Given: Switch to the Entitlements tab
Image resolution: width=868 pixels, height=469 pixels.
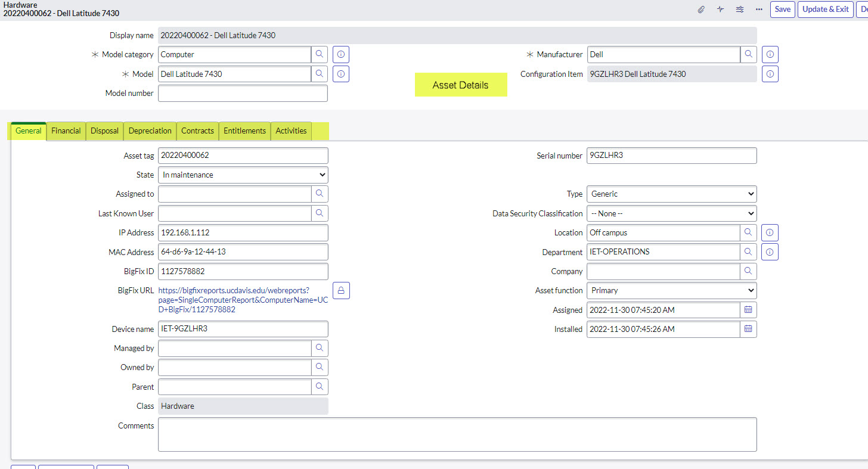Looking at the screenshot, I should tap(244, 131).
